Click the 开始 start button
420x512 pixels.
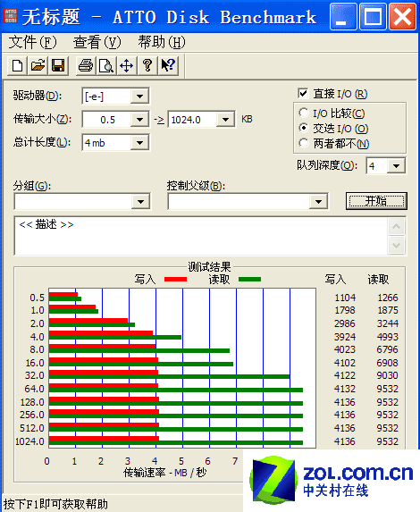point(376,201)
